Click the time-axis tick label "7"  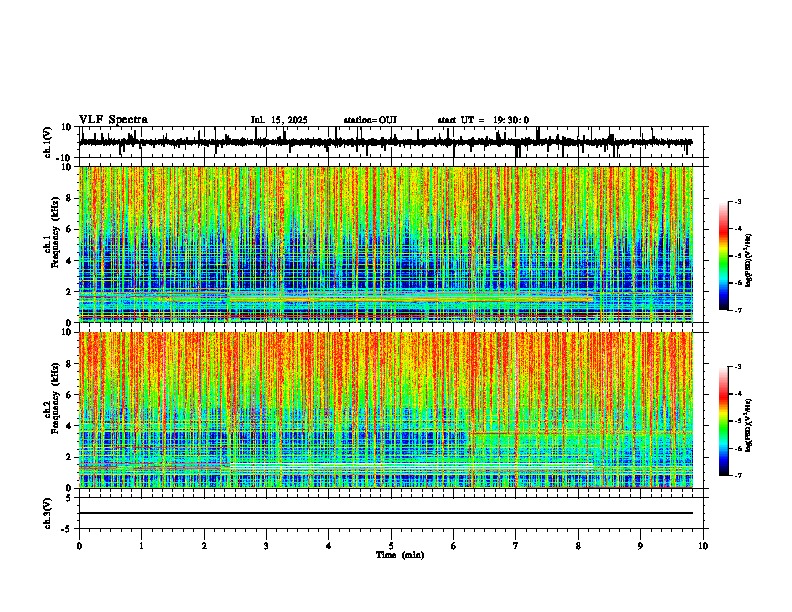[x=516, y=546]
